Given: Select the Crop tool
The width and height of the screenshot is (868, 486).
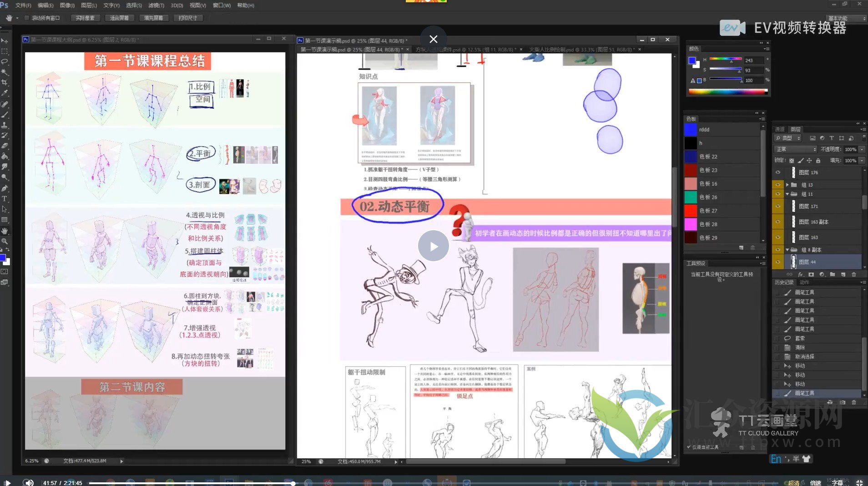Looking at the screenshot, I should point(5,82).
